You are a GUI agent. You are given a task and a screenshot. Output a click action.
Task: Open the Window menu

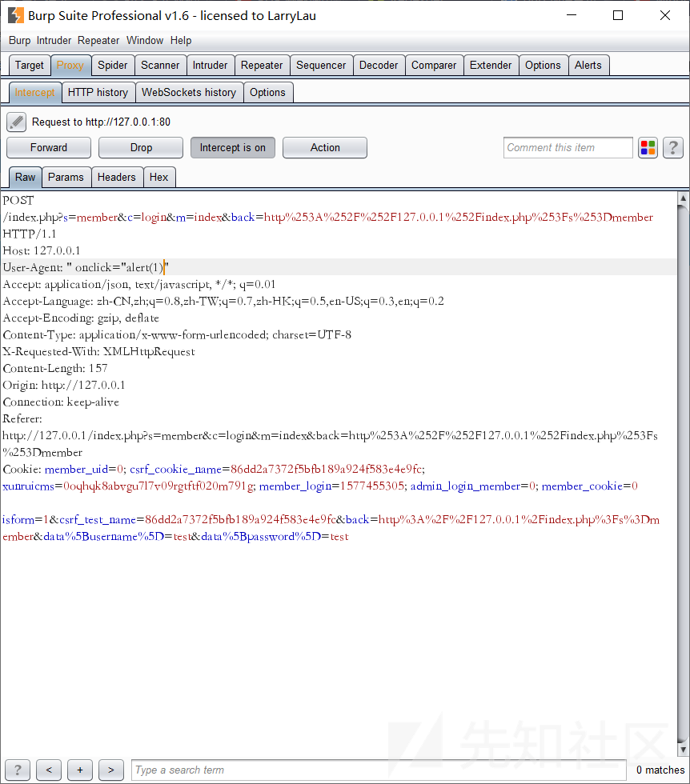[x=145, y=41]
